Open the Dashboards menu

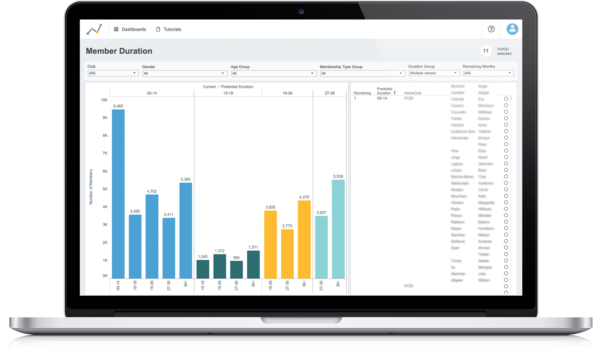tap(130, 29)
